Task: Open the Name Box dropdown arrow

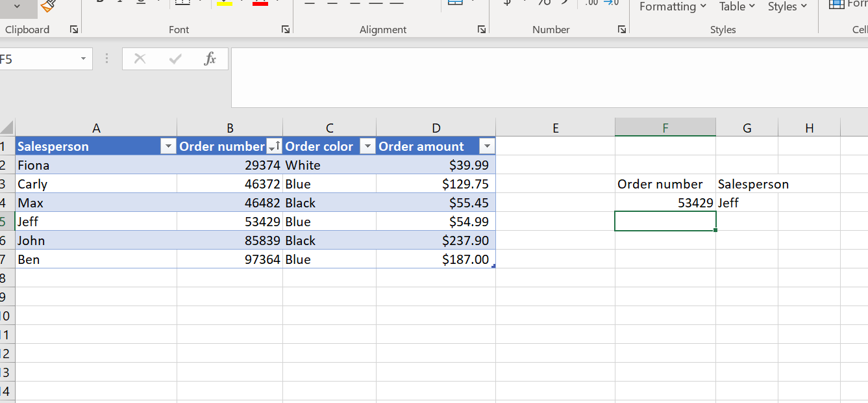Action: [83, 59]
